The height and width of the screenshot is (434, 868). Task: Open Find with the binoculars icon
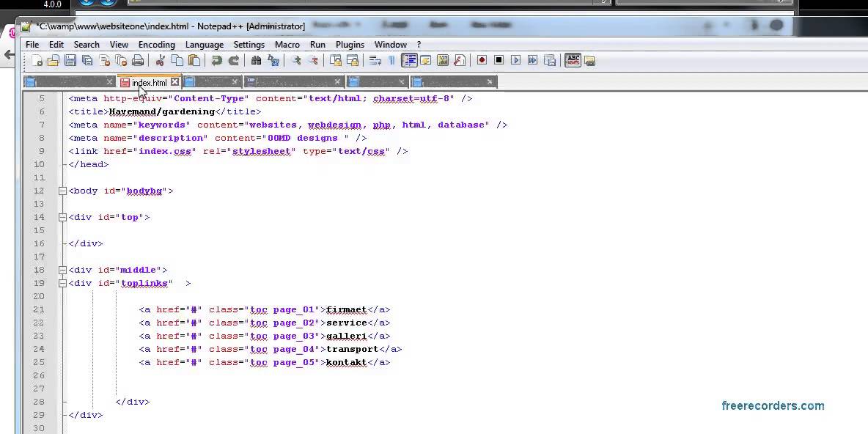pyautogui.click(x=257, y=61)
